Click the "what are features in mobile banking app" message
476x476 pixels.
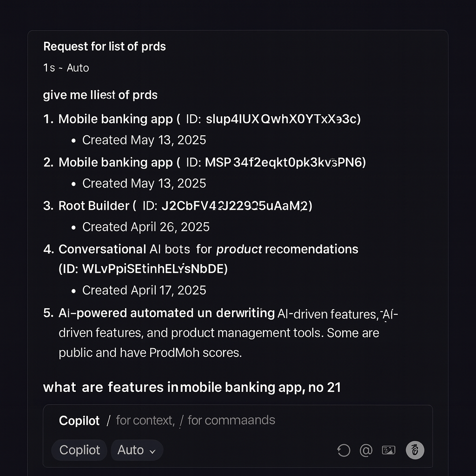pyautogui.click(x=192, y=387)
